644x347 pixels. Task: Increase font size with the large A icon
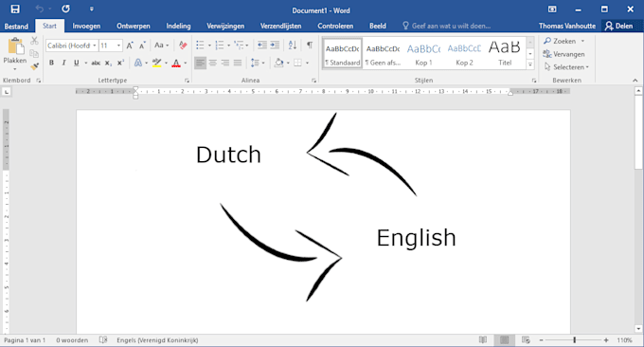[130, 46]
